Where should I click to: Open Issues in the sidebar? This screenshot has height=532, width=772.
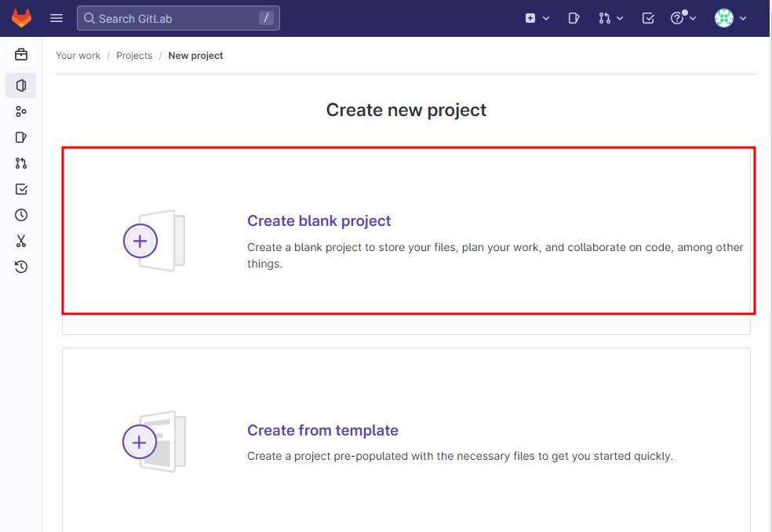pos(21,137)
